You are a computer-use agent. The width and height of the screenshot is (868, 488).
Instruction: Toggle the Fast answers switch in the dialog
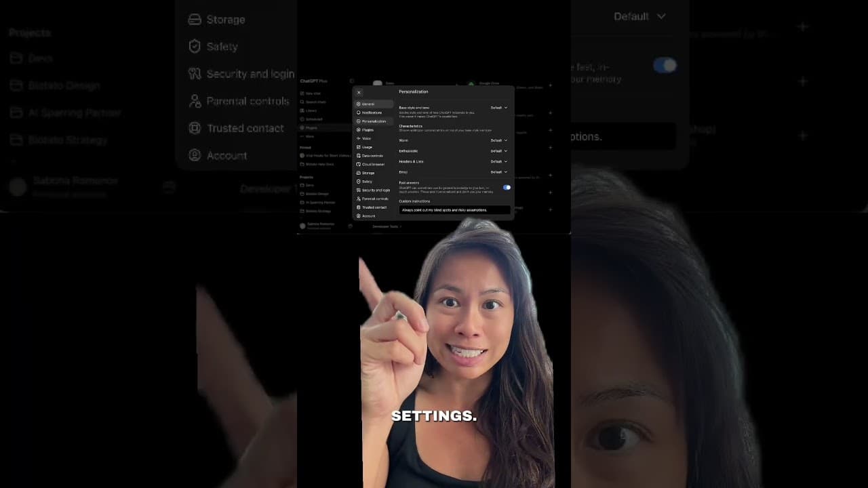tap(507, 187)
